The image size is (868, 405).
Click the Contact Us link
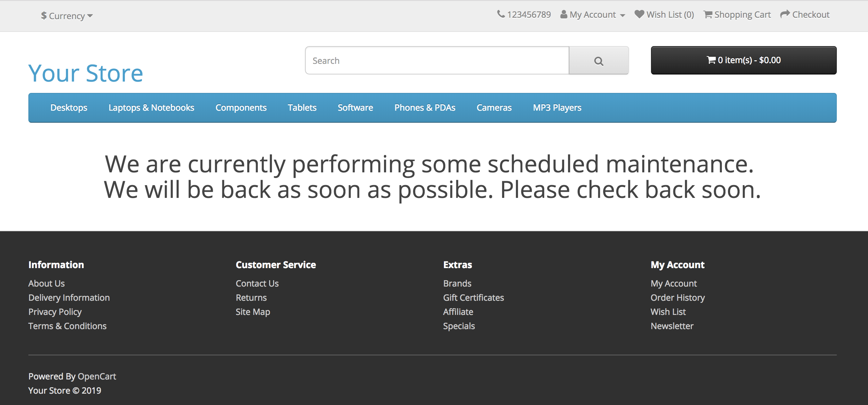pyautogui.click(x=257, y=283)
